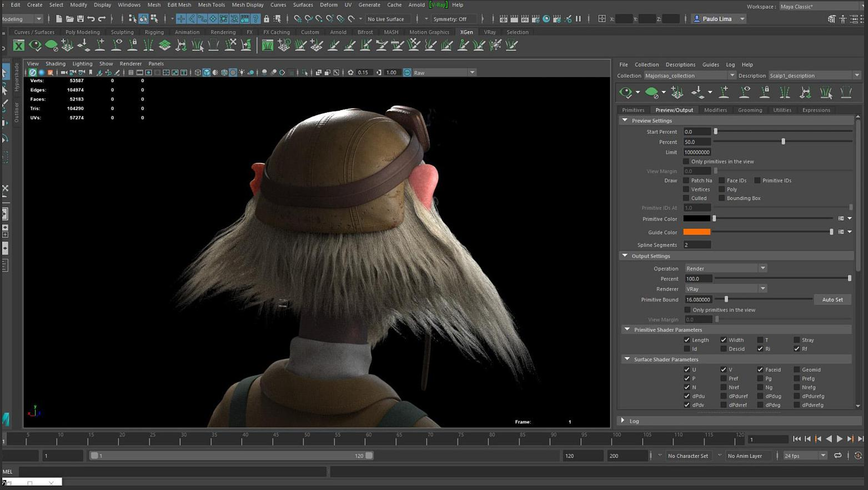Uncheck the Width shader parameter
868x490 pixels.
coord(724,340)
